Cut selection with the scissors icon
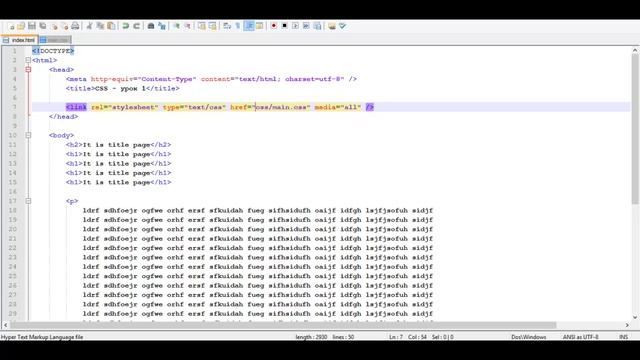This screenshot has width=640, height=360. point(89,26)
